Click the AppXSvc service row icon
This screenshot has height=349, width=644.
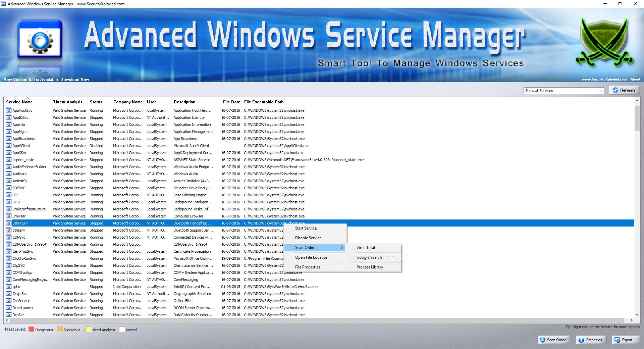pos(9,153)
